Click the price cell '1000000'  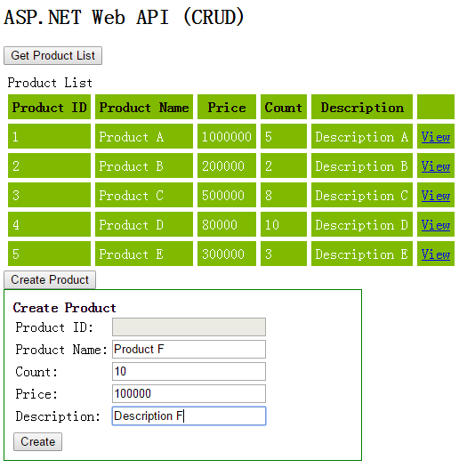pos(227,136)
